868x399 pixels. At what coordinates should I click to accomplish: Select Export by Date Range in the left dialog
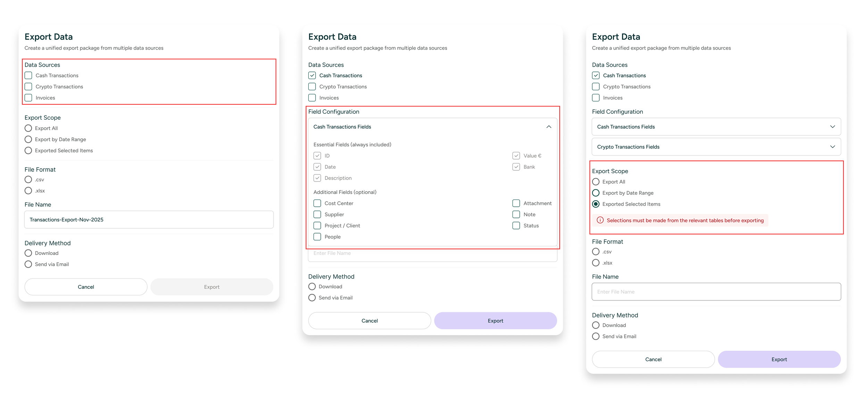pyautogui.click(x=28, y=139)
